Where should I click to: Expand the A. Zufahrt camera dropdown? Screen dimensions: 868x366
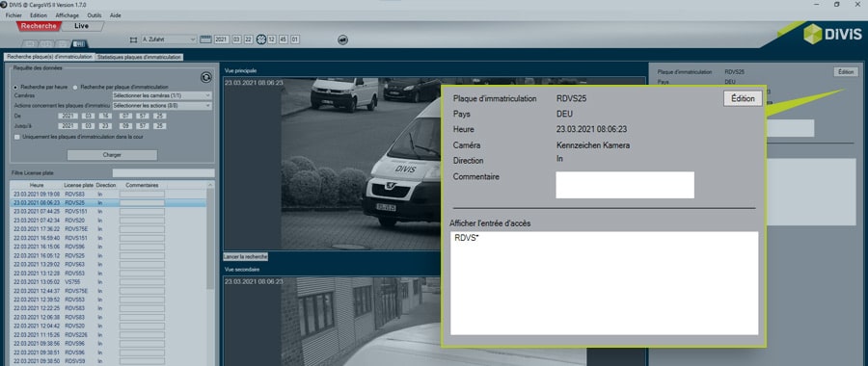[x=169, y=39]
